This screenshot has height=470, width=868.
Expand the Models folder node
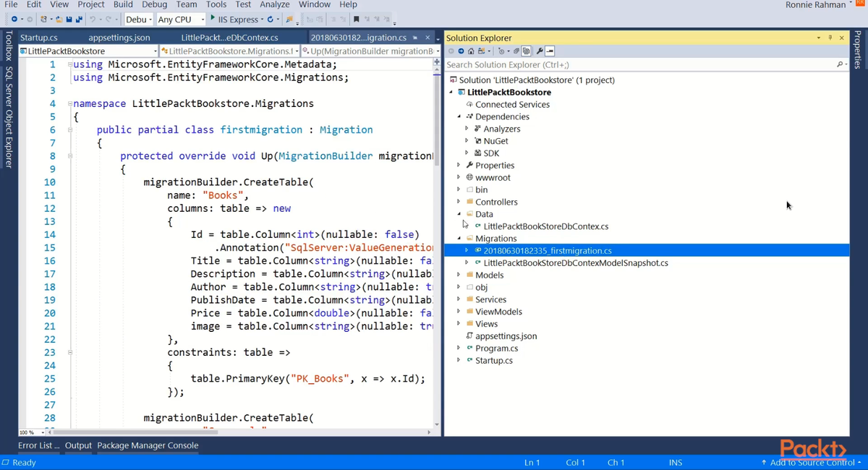click(x=459, y=275)
